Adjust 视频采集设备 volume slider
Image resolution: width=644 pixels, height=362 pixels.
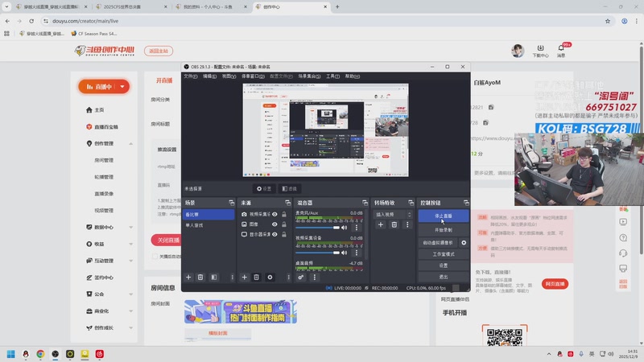(317, 253)
